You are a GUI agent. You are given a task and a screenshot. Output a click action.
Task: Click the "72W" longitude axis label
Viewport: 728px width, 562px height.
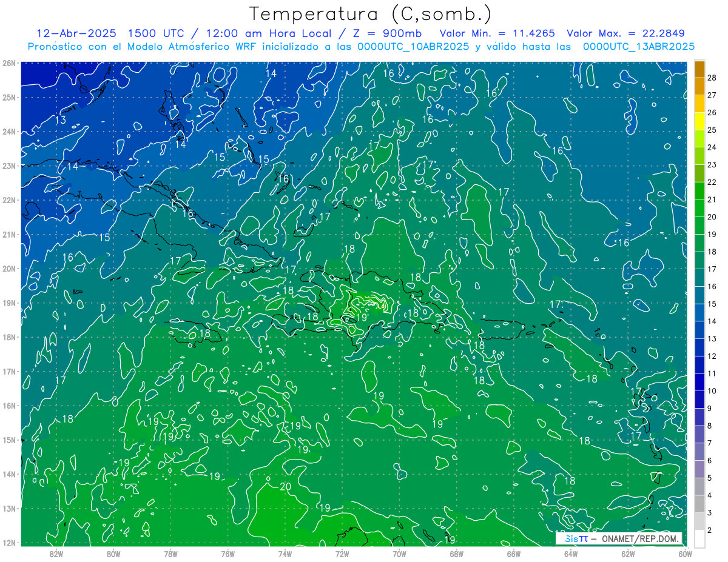tap(342, 554)
